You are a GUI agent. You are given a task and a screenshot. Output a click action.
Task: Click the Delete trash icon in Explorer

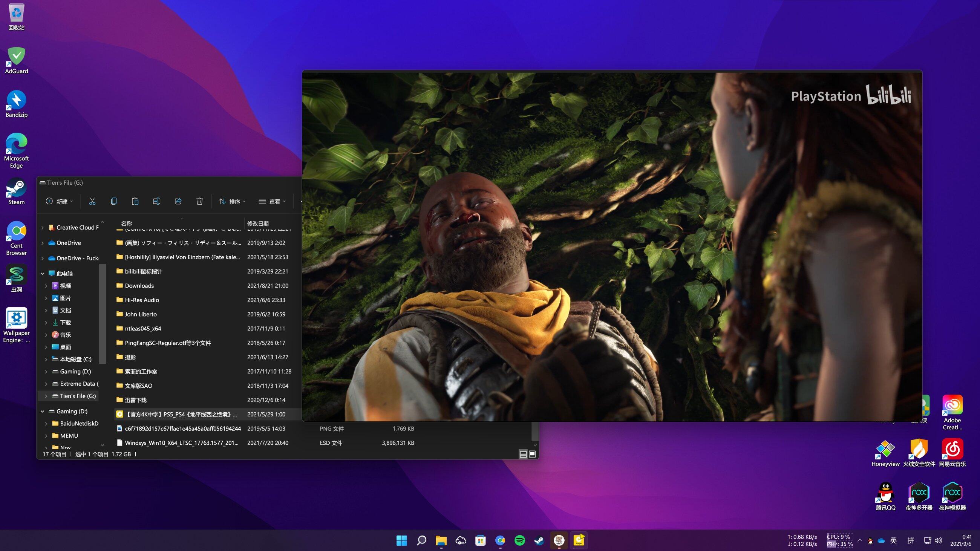tap(199, 201)
